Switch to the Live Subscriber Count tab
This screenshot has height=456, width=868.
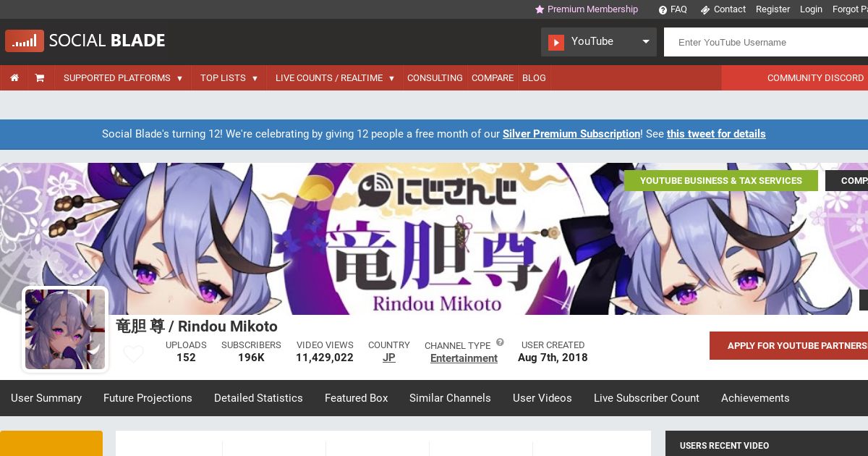pyautogui.click(x=647, y=398)
